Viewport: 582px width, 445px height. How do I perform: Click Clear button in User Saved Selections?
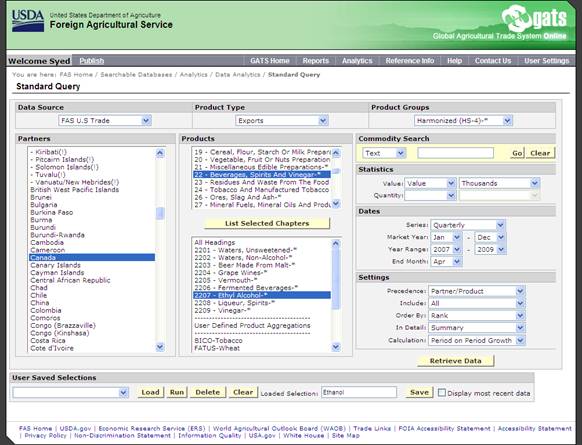coord(243,392)
